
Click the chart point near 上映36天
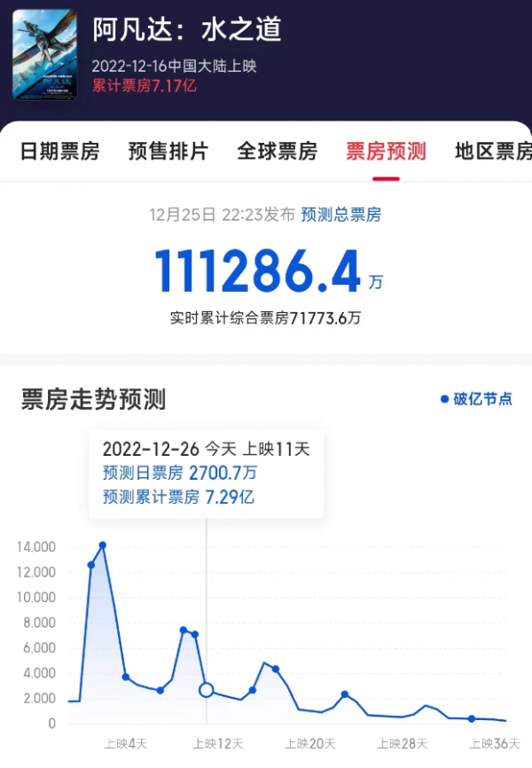(471, 718)
